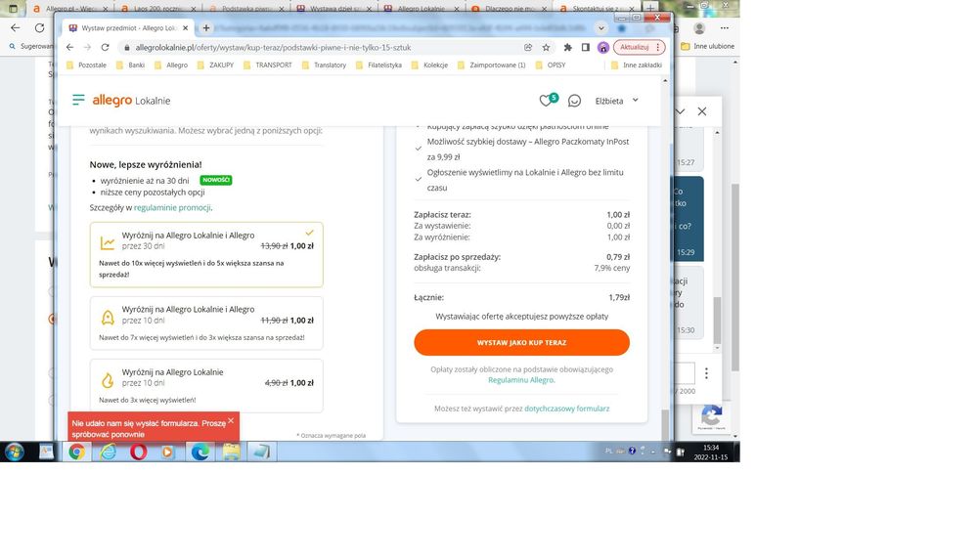Open File Explorer from the taskbar

[x=231, y=452]
